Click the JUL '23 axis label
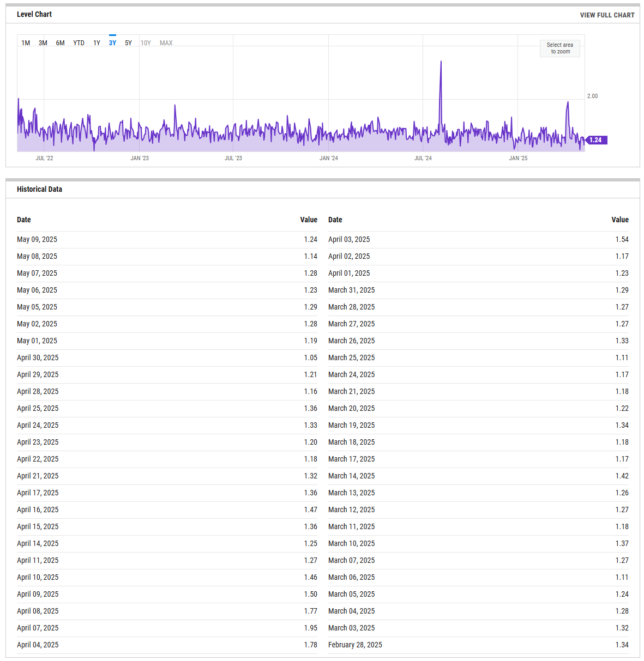This screenshot has width=644, height=661. pyautogui.click(x=233, y=158)
